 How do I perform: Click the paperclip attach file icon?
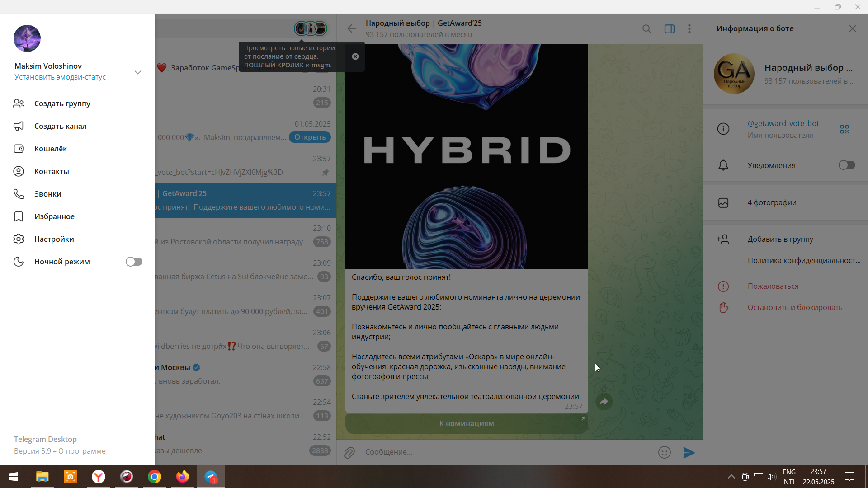click(x=349, y=452)
